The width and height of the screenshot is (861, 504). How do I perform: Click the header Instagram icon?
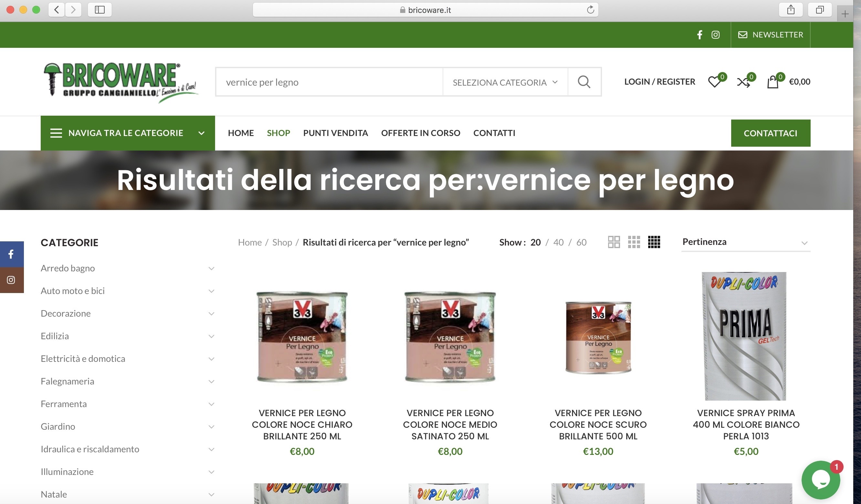tap(715, 35)
